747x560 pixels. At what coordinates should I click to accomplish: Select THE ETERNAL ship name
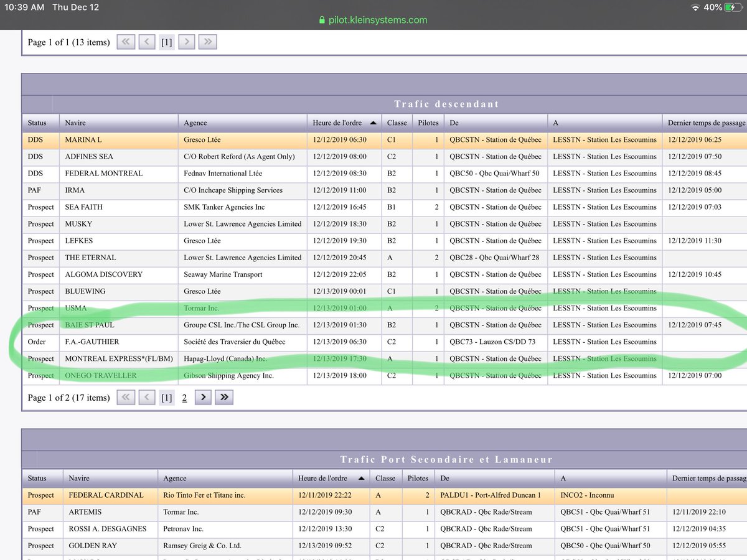pos(90,258)
